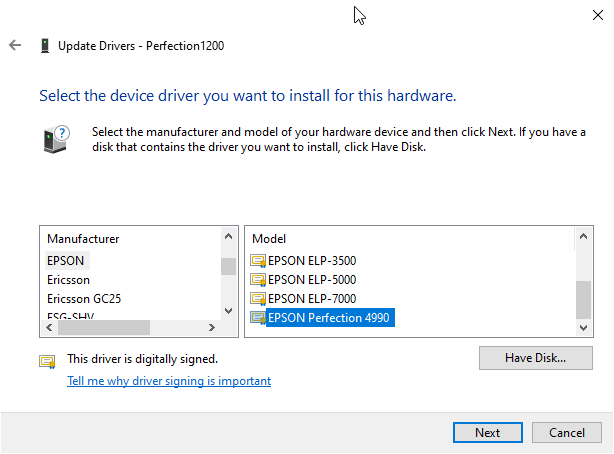Click Manufacturer list scroll right arrow
This screenshot has height=454, width=614.
212,327
